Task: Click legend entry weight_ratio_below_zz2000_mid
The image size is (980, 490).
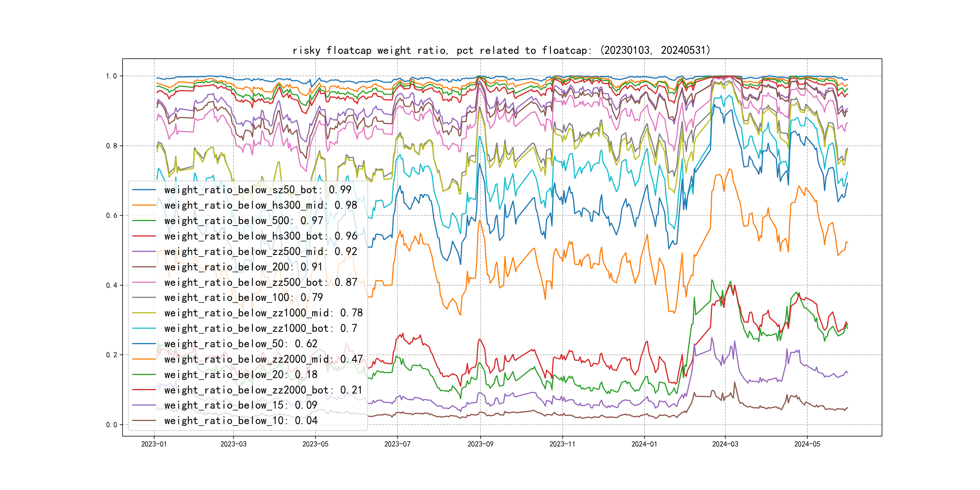Action: tap(263, 359)
